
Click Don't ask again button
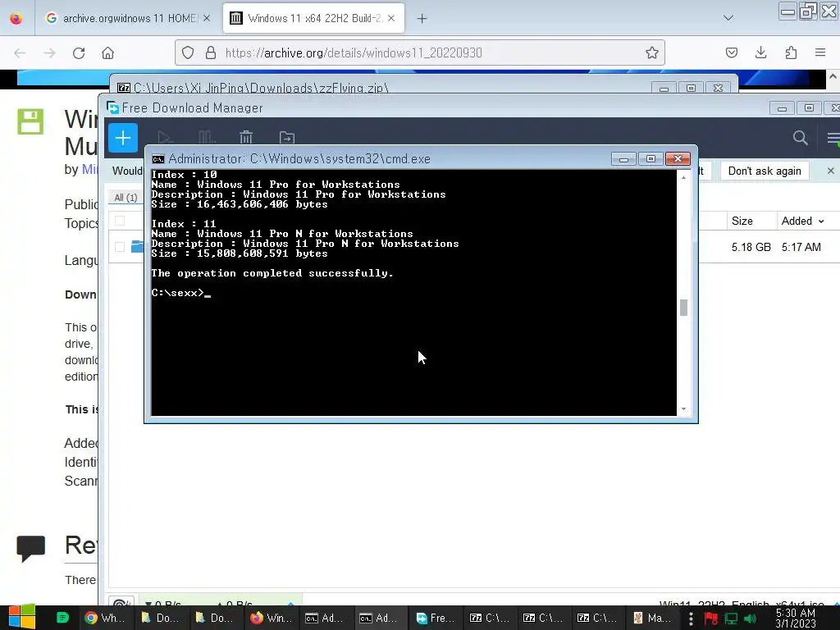pos(765,171)
